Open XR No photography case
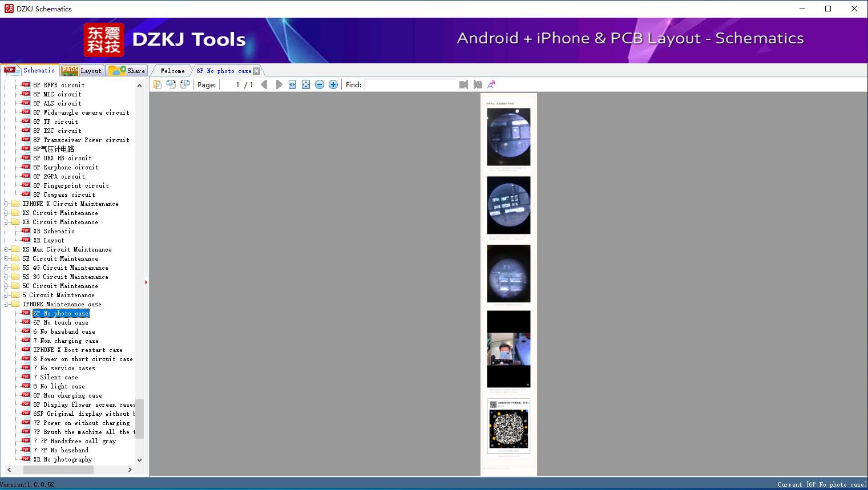 point(62,459)
